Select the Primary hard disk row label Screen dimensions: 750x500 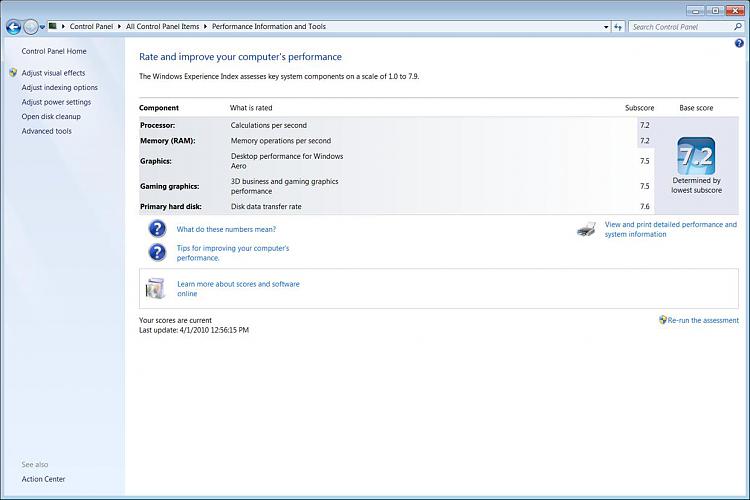[171, 207]
